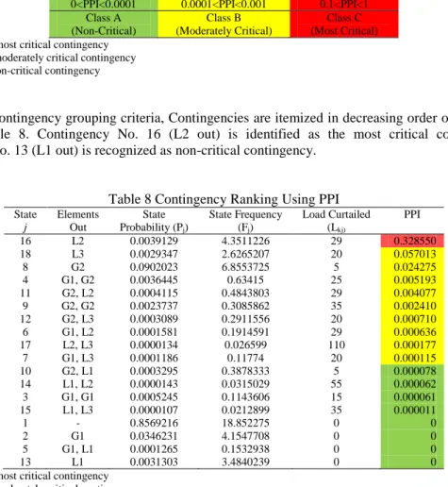Click elements out 'G1, L1'
Viewport: 448px width, 487px height.
[77, 449]
